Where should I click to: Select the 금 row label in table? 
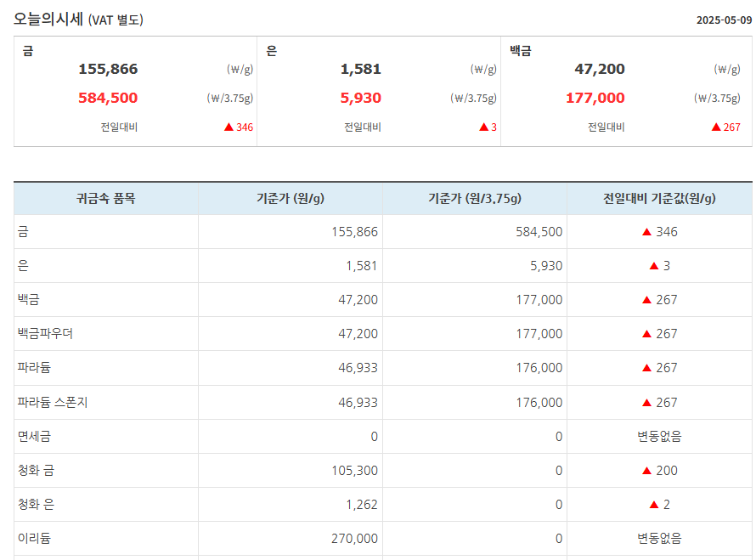(x=23, y=231)
